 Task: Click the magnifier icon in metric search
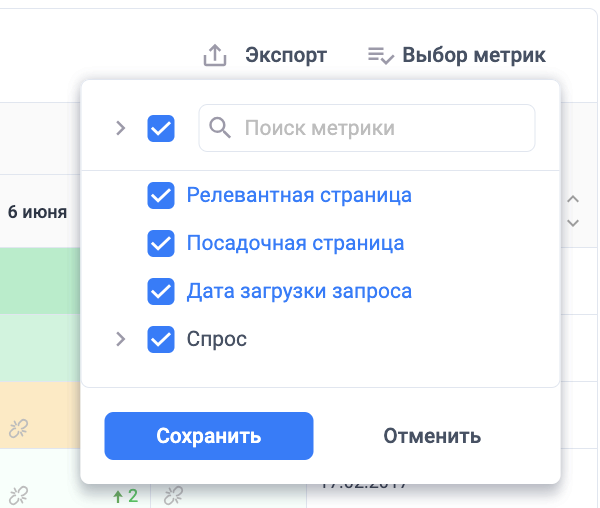(x=220, y=128)
